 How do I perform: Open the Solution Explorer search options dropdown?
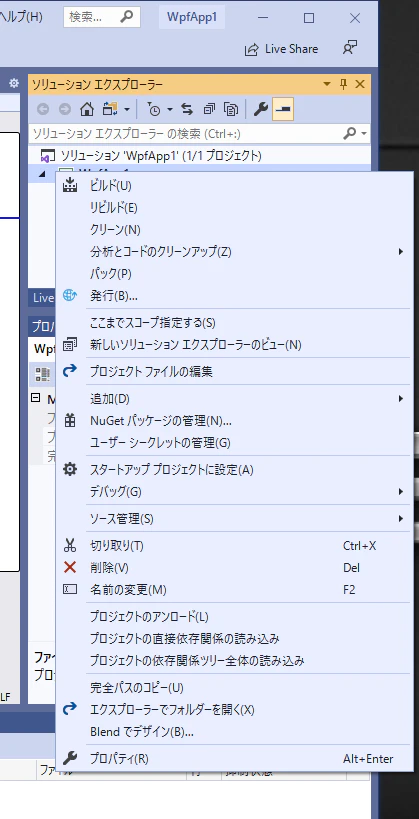[x=364, y=134]
